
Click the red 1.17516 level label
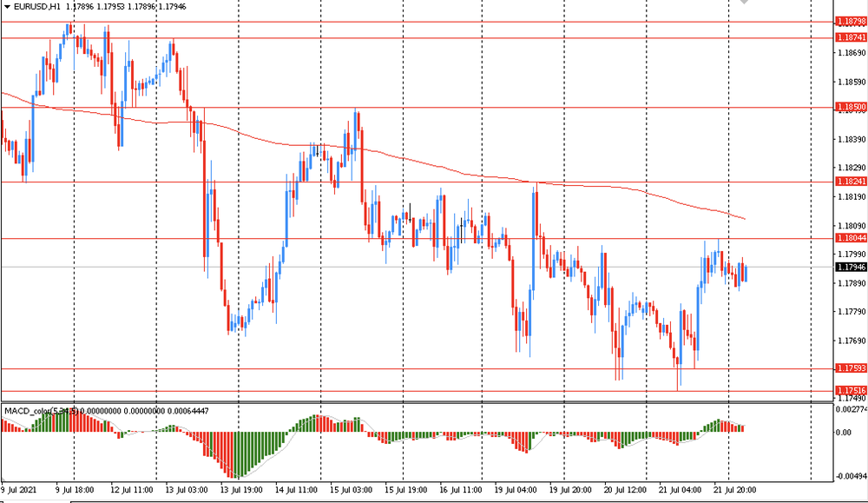coord(852,391)
